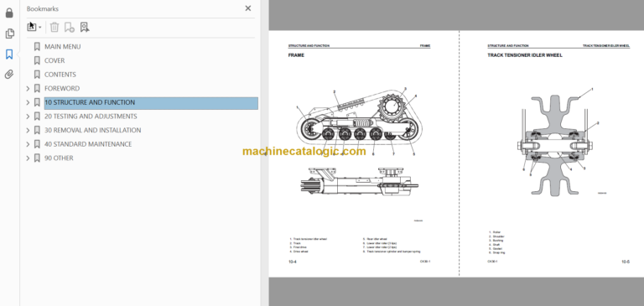Click the 30 REMOVAL bookmark ribbon icon
The height and width of the screenshot is (306, 644).
coord(37,130)
